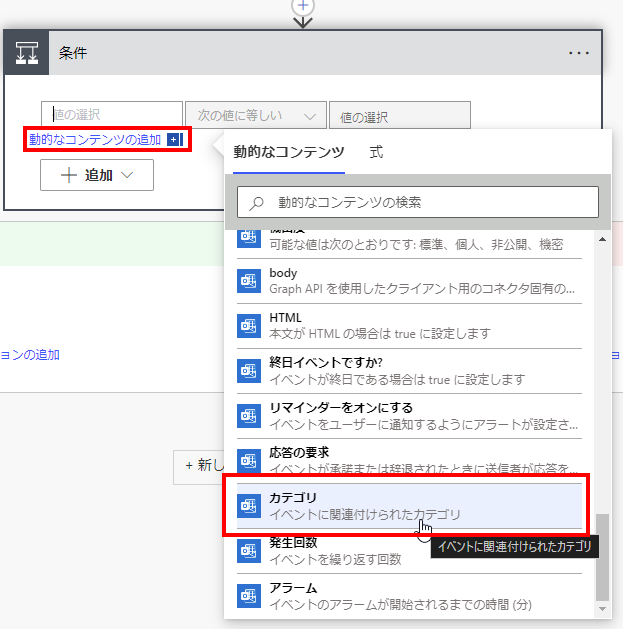
Task: Select the 発生回数 dynamic content item
Action: click(x=409, y=552)
